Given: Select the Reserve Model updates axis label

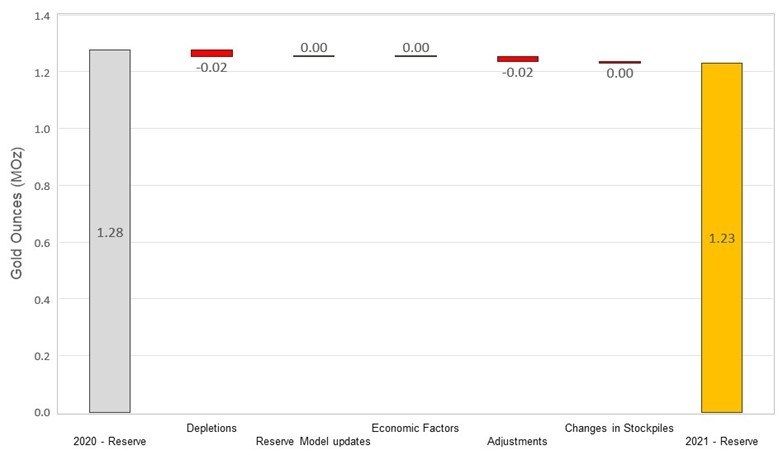Looking at the screenshot, I should 313,441.
